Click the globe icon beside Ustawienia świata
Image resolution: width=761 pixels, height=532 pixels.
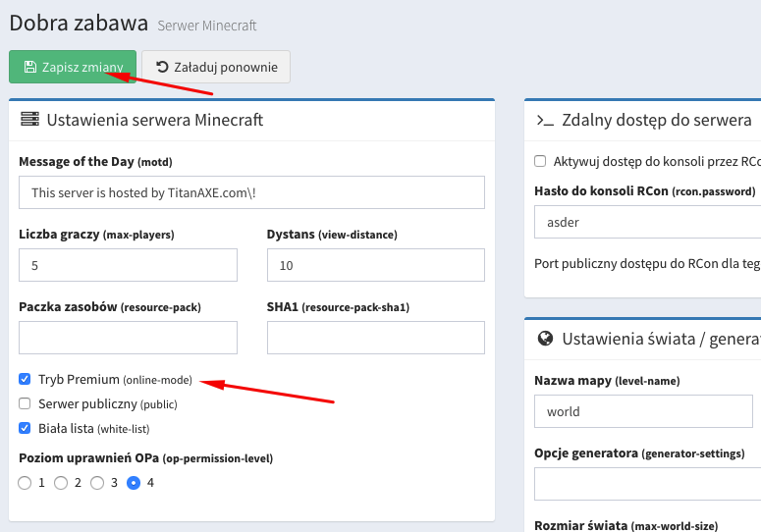545,339
